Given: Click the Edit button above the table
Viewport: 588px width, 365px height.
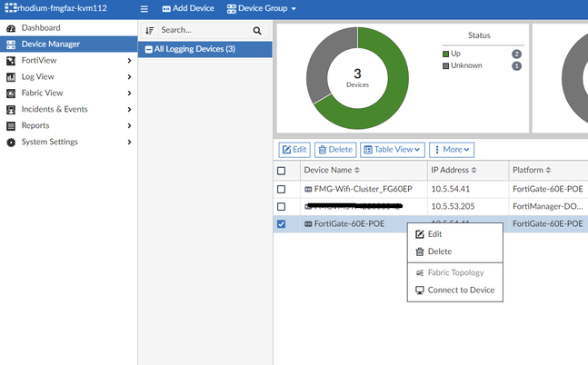Looking at the screenshot, I should tap(294, 149).
